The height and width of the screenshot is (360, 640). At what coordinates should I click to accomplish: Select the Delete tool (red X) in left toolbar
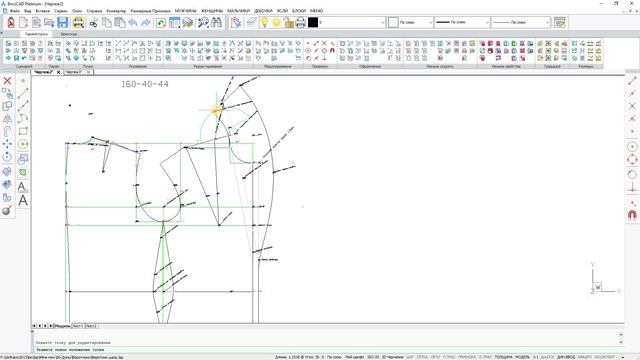[7, 80]
